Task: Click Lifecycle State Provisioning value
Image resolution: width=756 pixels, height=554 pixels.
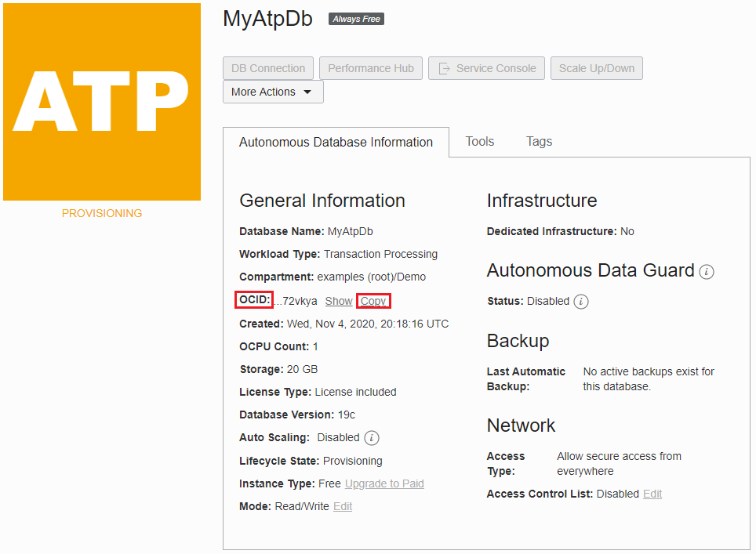Action: pos(352,461)
